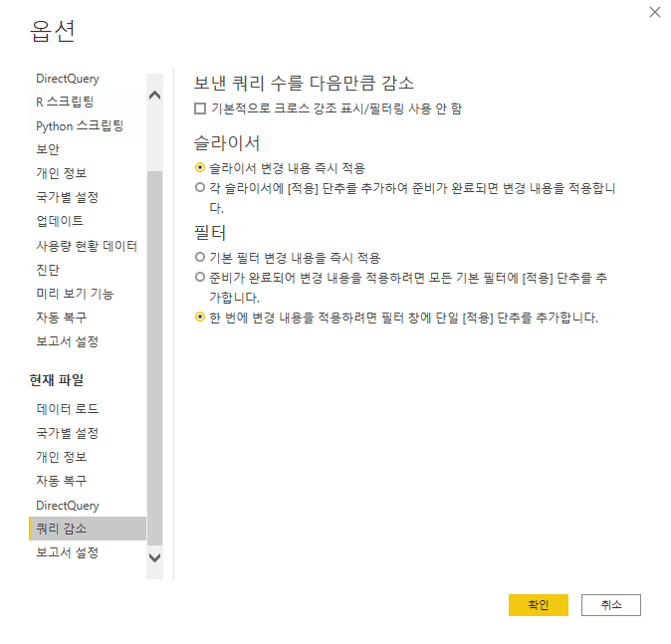
Task: Select 모든 기본 필터에 [적용] 단추 radio
Action: (x=200, y=277)
